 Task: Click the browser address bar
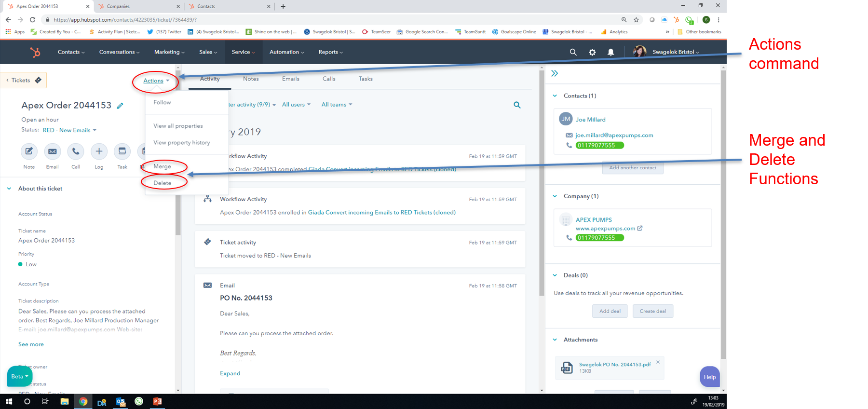333,20
